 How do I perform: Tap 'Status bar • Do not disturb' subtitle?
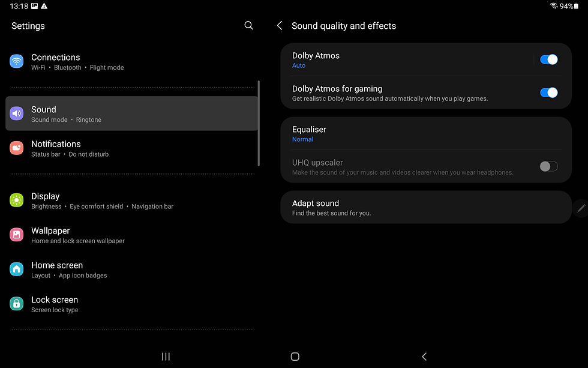(x=70, y=154)
